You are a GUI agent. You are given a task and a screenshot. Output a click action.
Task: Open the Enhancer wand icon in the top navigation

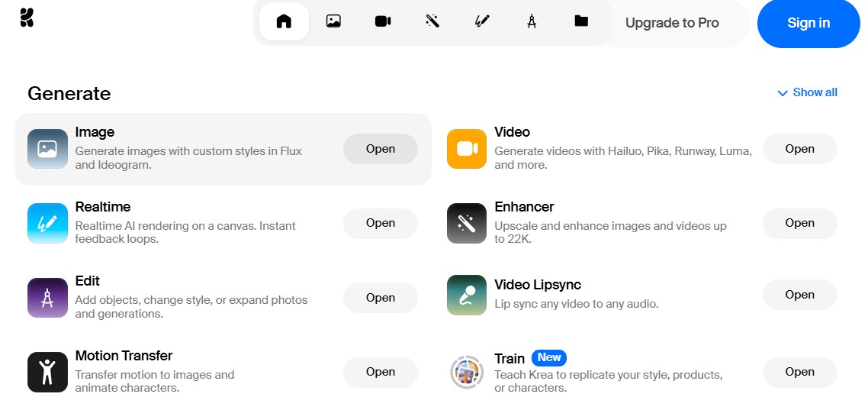[432, 22]
